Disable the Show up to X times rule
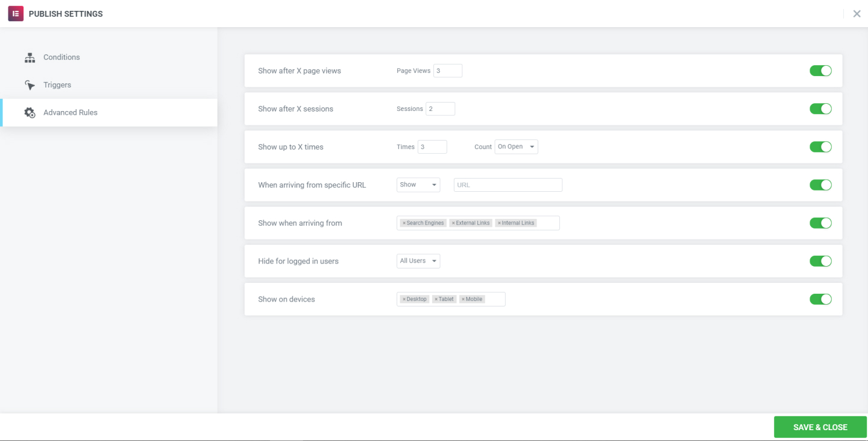This screenshot has width=868, height=441. 820,147
